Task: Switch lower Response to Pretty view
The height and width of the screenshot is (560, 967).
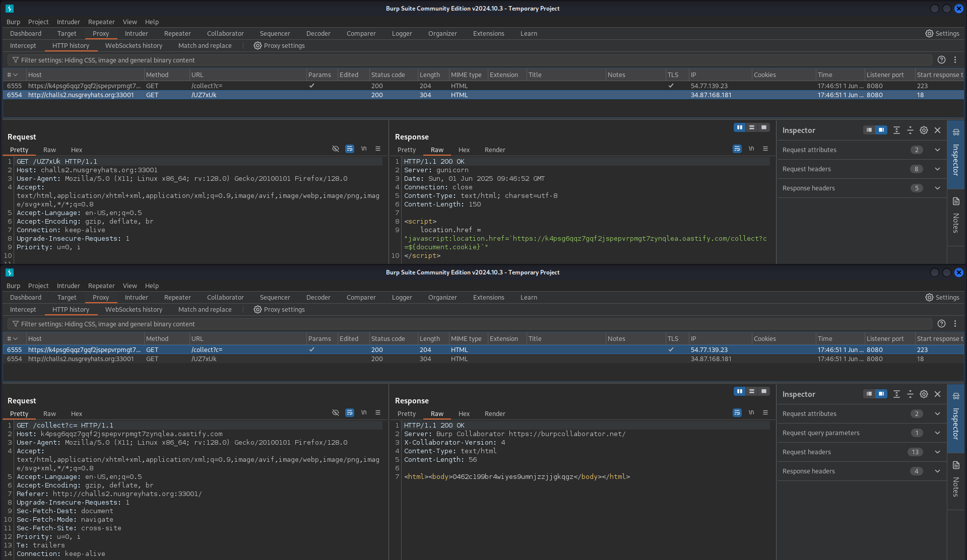Action: (x=407, y=413)
